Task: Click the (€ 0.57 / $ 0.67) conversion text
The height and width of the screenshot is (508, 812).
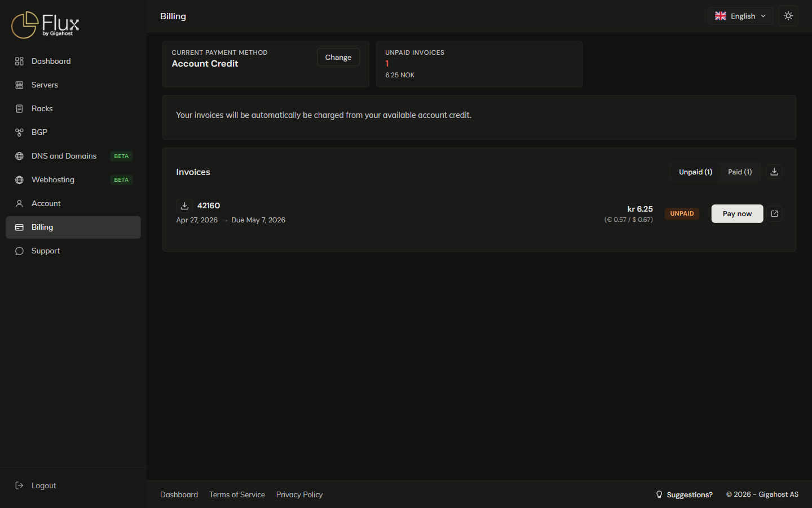Action: tap(629, 220)
